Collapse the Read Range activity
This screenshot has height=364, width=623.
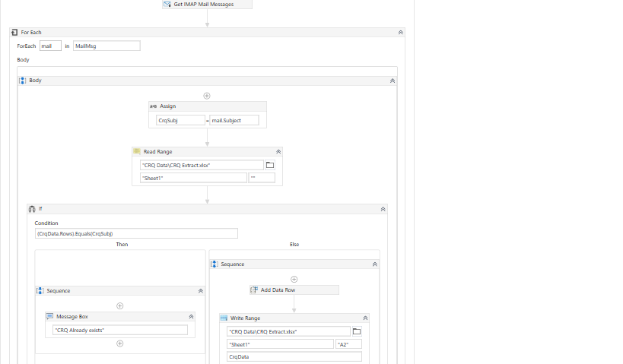pos(278,152)
